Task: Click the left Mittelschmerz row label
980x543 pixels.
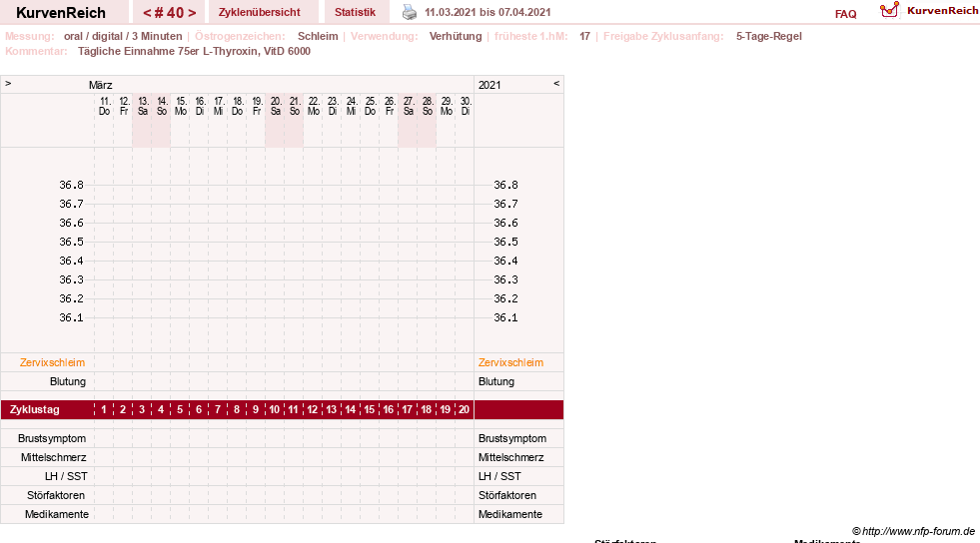Action: point(53,457)
